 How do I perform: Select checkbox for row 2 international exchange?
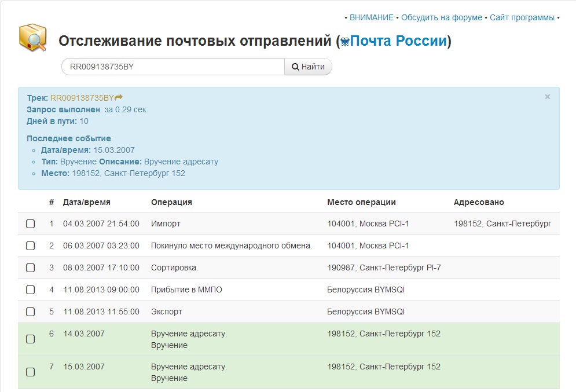click(31, 246)
